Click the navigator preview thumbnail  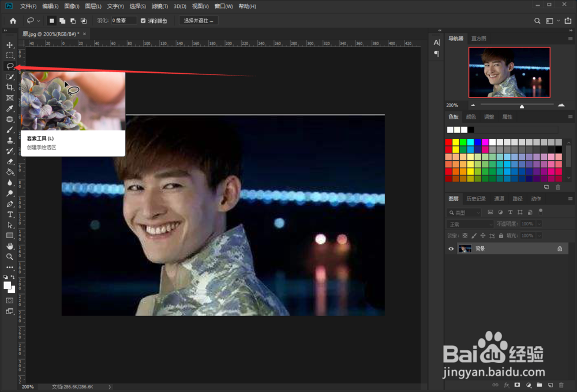click(509, 72)
